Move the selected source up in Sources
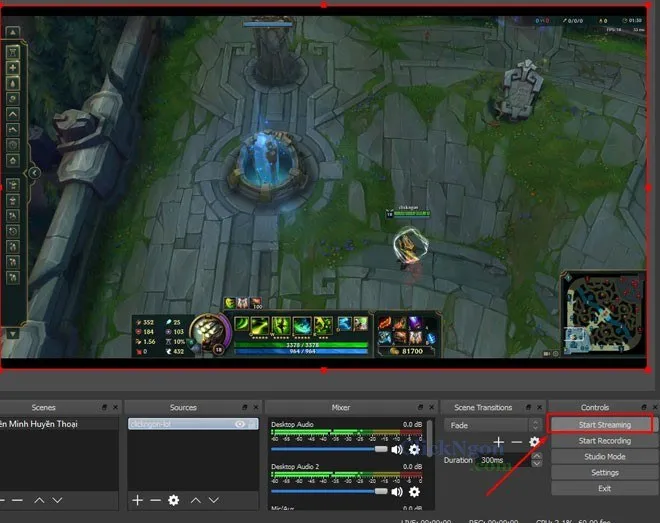 coord(195,500)
